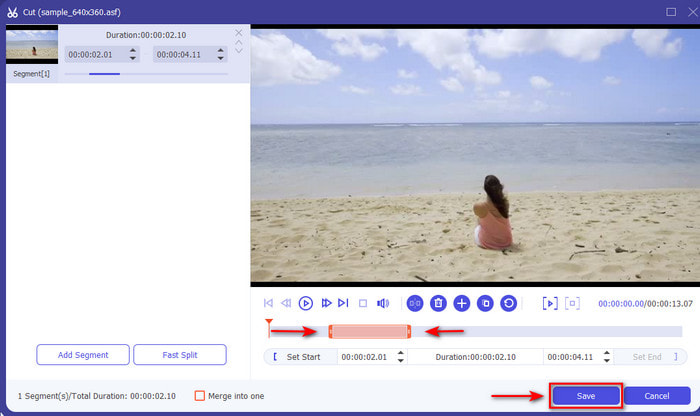
Task: Edit bottom end time field 00:00:04.11
Action: click(x=573, y=357)
